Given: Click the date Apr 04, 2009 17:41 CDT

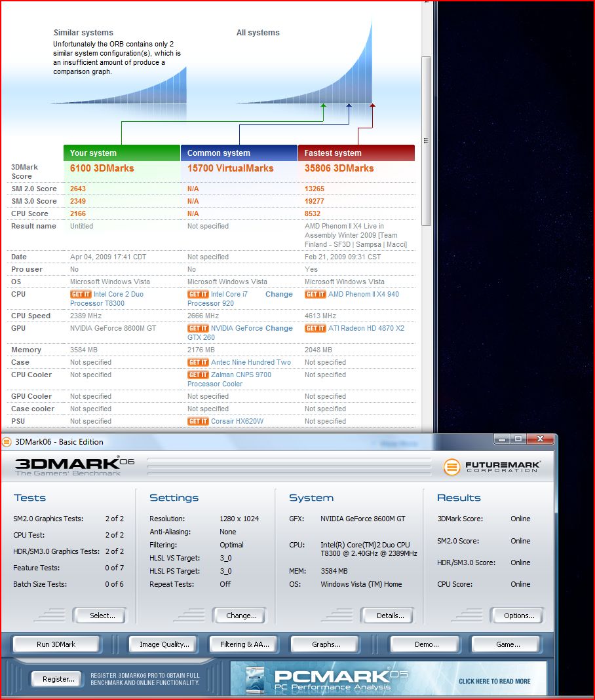Looking at the screenshot, I should coord(108,257).
